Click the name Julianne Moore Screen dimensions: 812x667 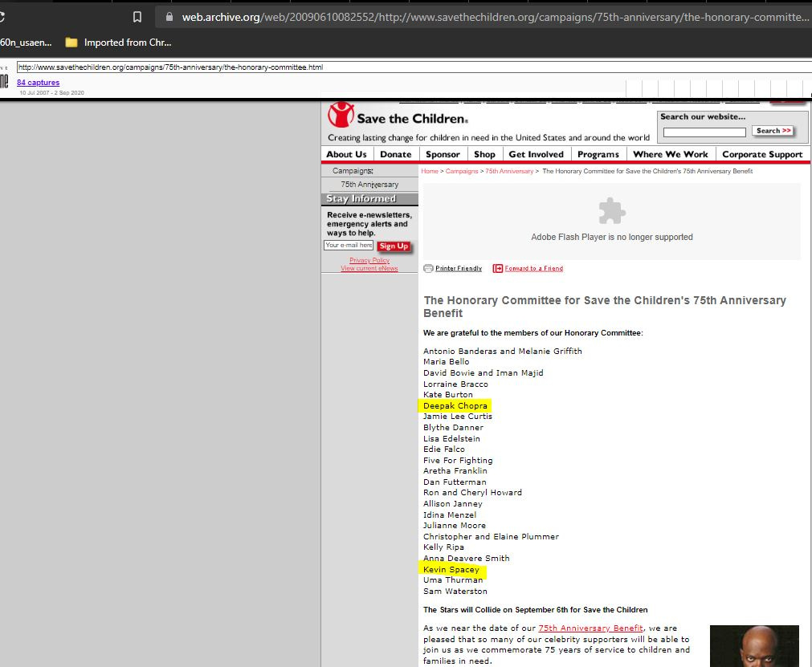coord(455,525)
